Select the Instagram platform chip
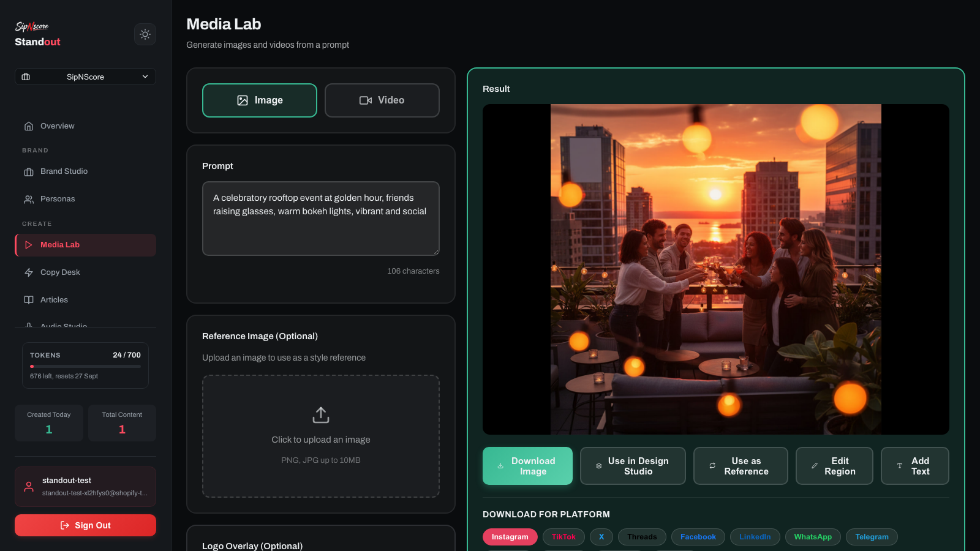 pos(510,537)
